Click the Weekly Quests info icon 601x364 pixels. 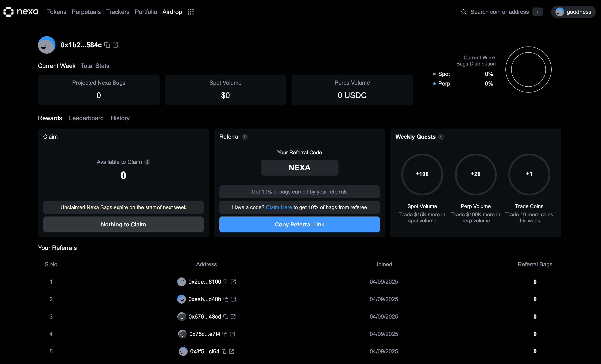441,137
